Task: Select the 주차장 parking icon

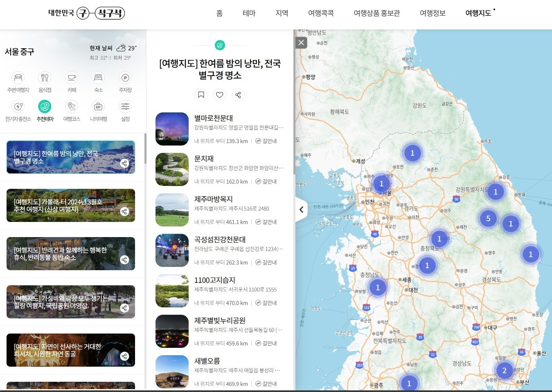Action: 125,78
